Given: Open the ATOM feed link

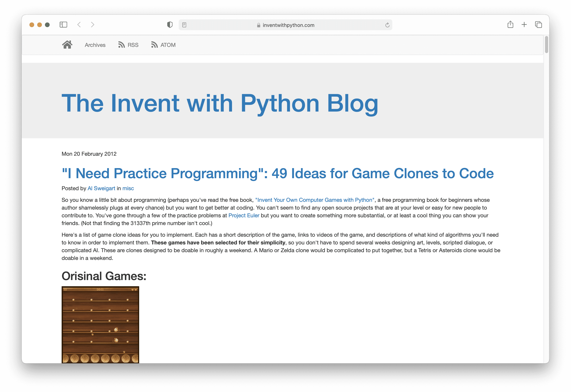Looking at the screenshot, I should pos(163,45).
